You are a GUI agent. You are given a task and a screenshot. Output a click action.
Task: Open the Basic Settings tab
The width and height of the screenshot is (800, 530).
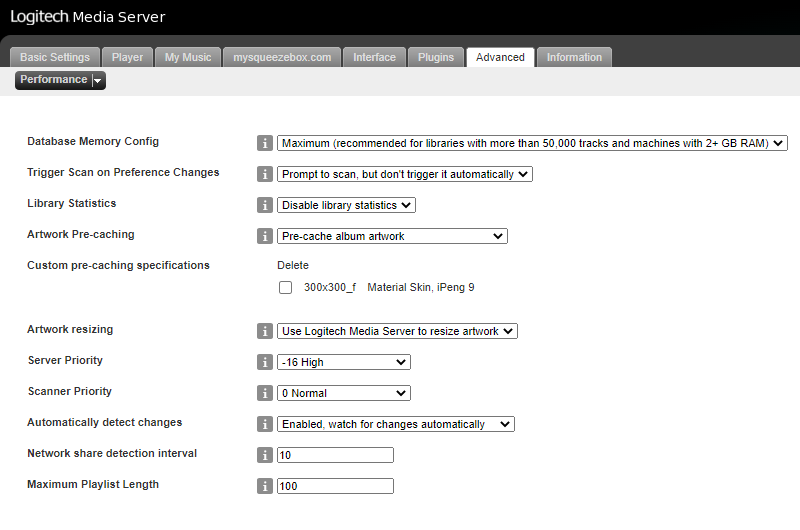coord(55,57)
